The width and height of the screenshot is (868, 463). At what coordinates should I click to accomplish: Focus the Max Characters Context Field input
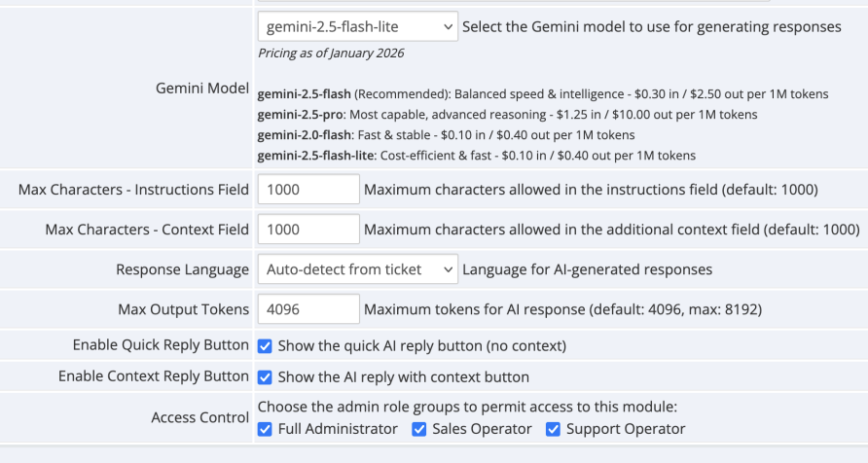[308, 230]
